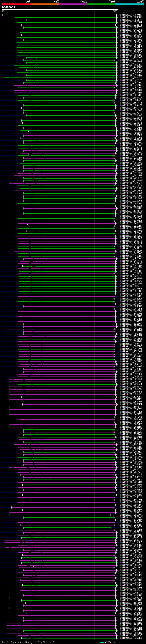The height and width of the screenshot is (644, 146).
Task: Open label UniRef100_B4QJQ3
Action: 131,314
